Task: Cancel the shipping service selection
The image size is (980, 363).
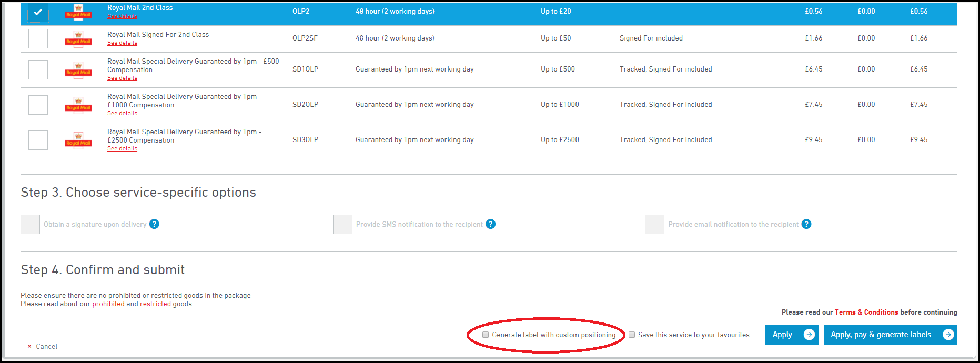Action: tap(43, 346)
